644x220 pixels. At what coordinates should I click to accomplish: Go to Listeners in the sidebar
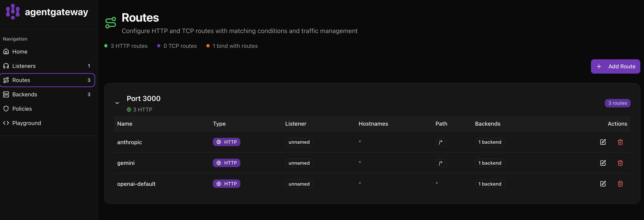coord(24,66)
